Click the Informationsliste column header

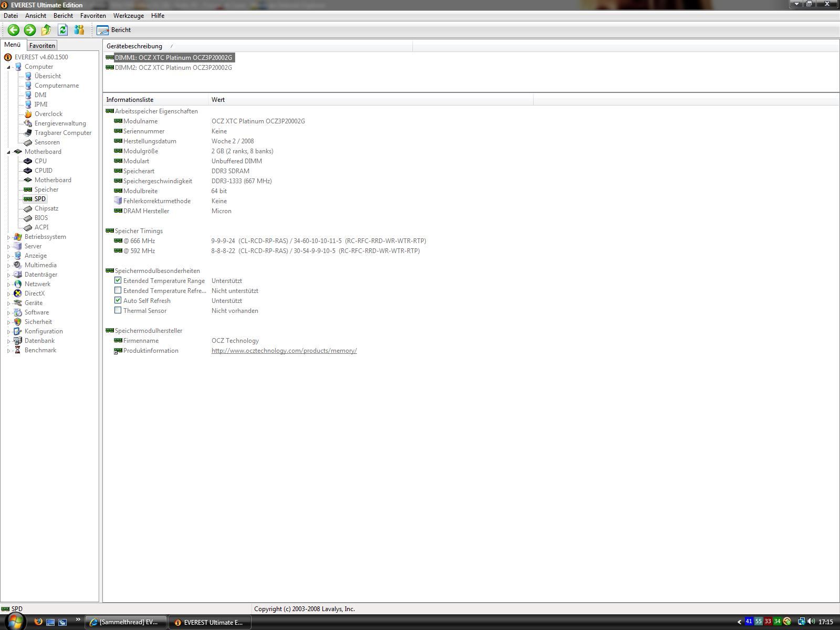156,100
